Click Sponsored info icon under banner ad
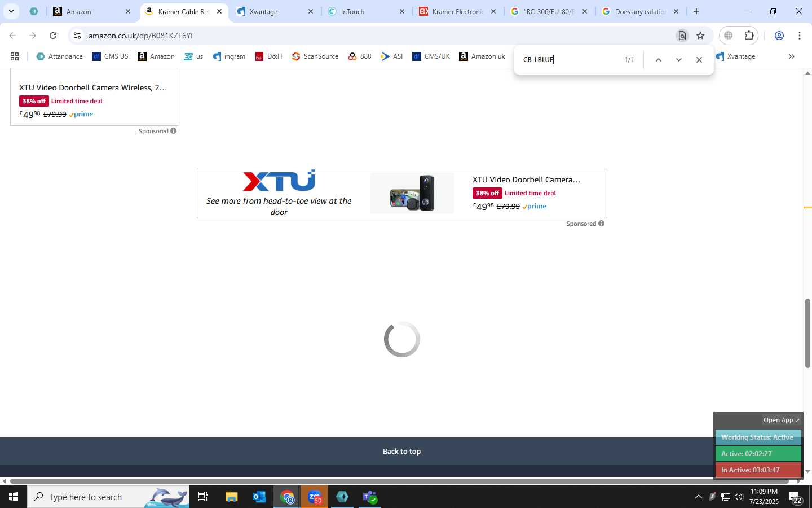The image size is (812, 508). pyautogui.click(x=602, y=224)
